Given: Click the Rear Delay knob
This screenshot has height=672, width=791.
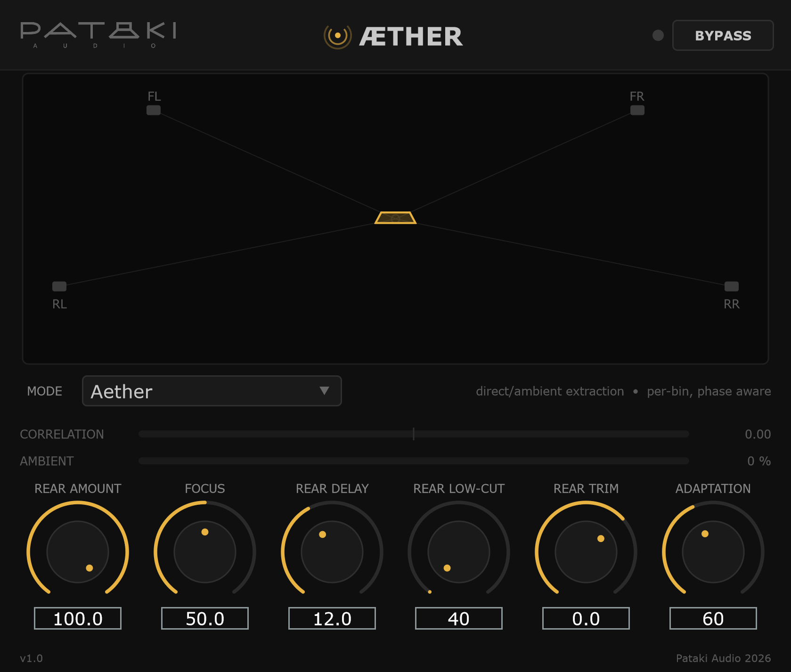Looking at the screenshot, I should [332, 551].
